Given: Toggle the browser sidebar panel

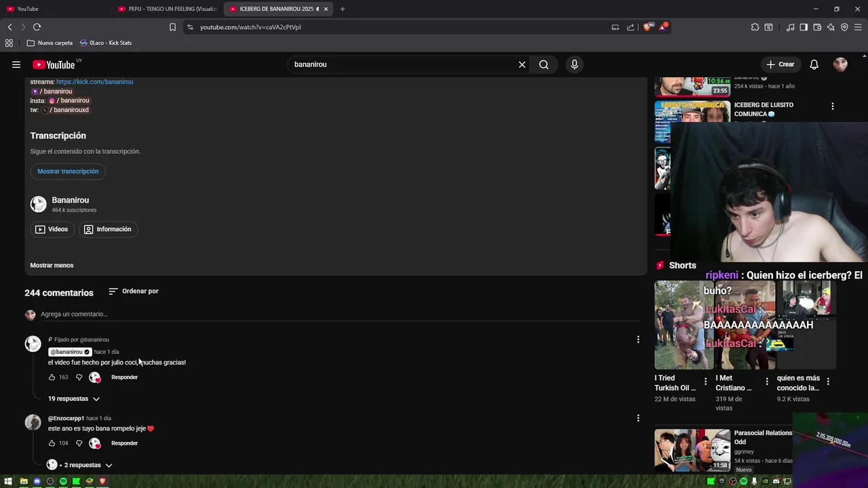Looking at the screenshot, I should (804, 27).
